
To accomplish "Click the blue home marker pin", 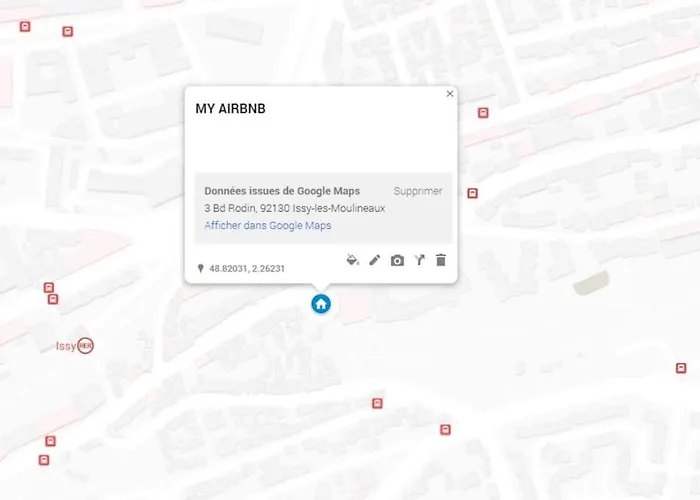I will point(321,304).
